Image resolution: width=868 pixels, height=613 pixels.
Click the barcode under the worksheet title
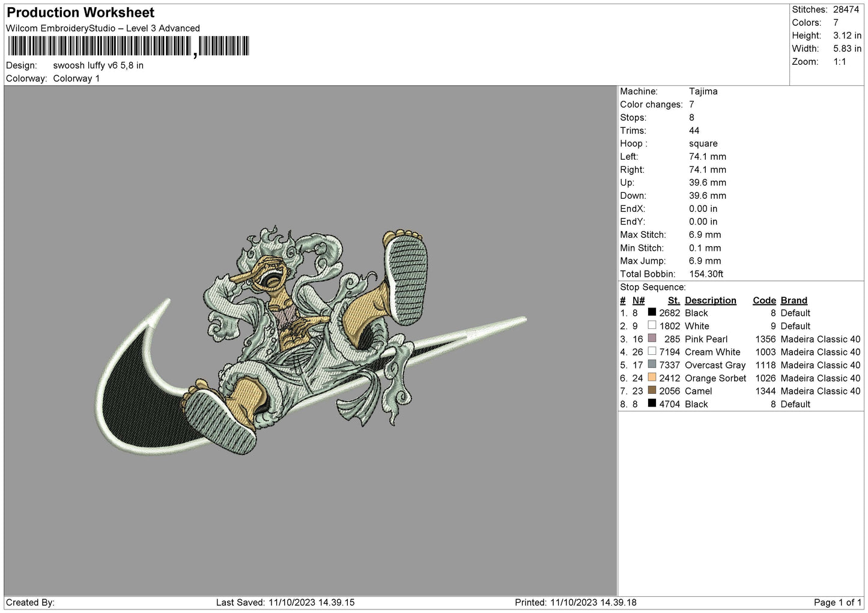pos(129,46)
